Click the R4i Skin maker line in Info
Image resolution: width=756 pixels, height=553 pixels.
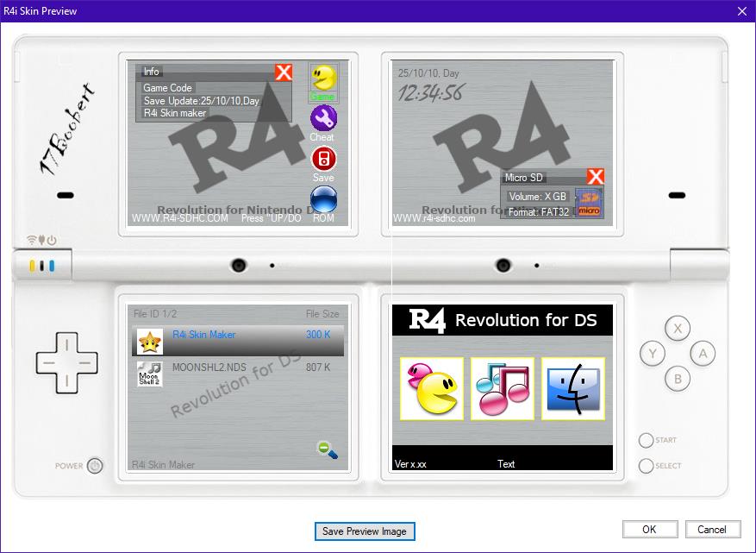point(175,113)
